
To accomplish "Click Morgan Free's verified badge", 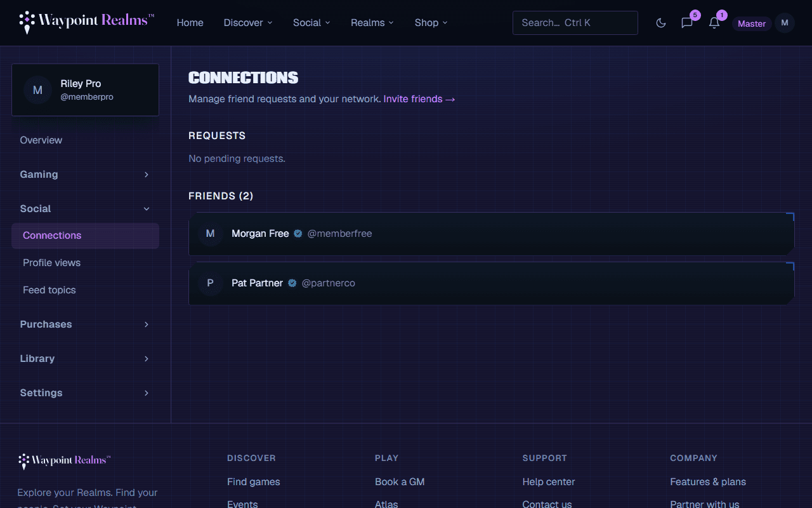I will (298, 234).
